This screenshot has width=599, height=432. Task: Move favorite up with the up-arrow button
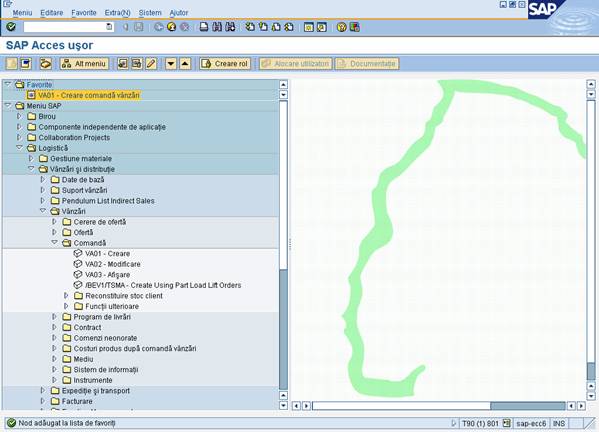tap(185, 63)
